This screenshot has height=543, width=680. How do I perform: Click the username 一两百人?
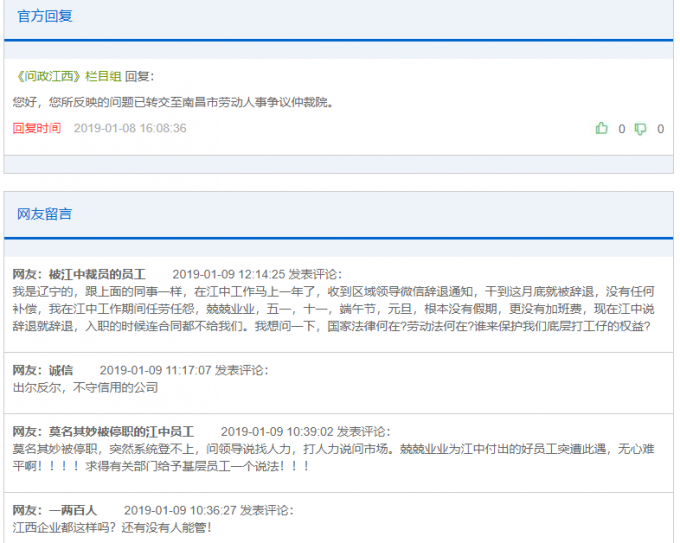73,510
